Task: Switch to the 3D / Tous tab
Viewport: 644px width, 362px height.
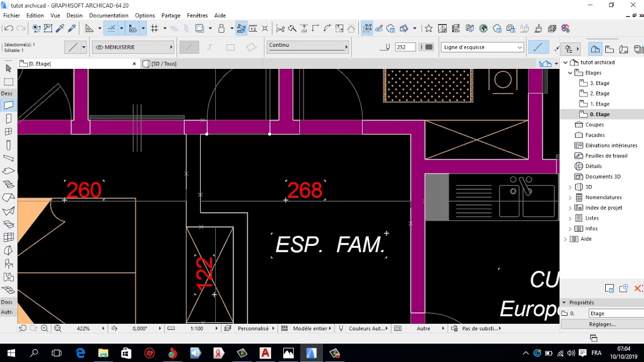Action: click(x=164, y=64)
